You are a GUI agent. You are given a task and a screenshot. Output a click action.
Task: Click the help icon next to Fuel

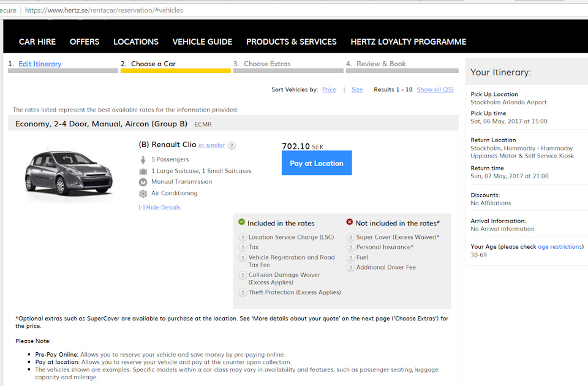tap(350, 257)
